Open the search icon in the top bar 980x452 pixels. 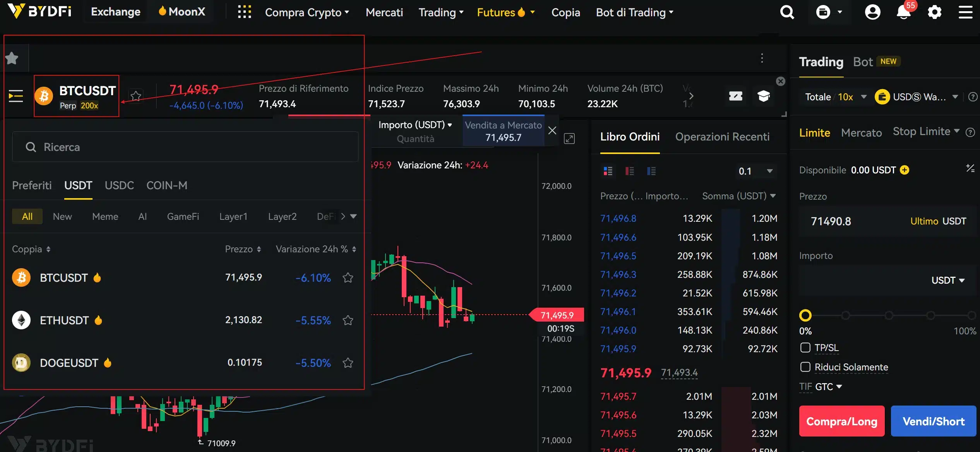coord(787,12)
